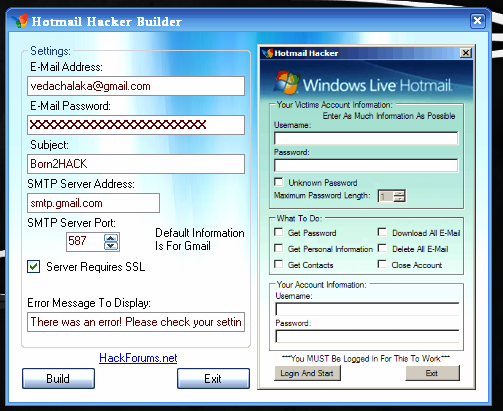This screenshot has width=503, height=411.
Task: Click the Windows Live Hotmail logo icon
Action: (x=286, y=82)
